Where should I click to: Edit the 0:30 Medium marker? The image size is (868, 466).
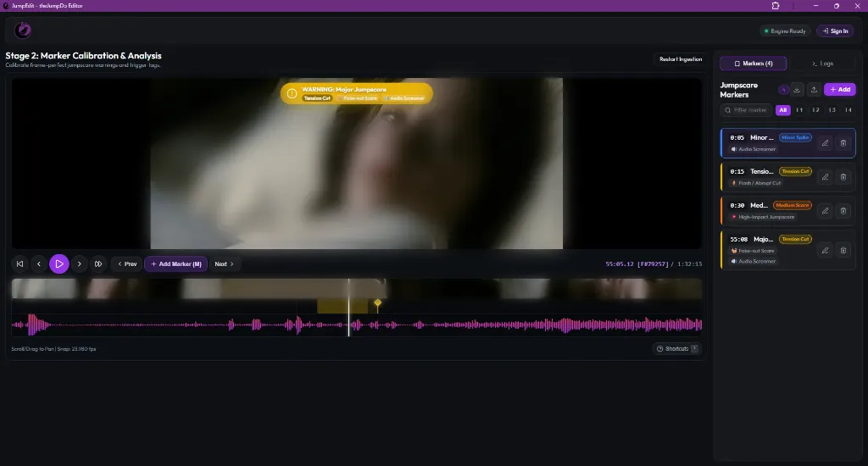tap(825, 211)
